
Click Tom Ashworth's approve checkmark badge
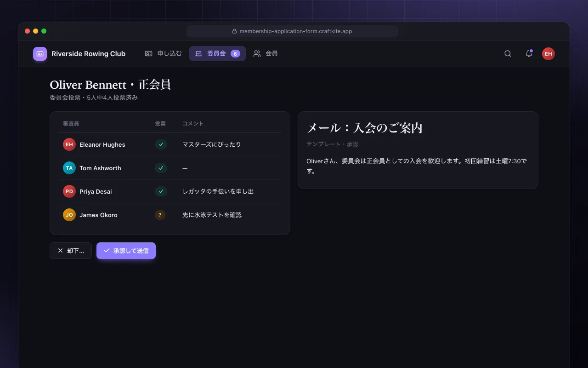coord(161,168)
